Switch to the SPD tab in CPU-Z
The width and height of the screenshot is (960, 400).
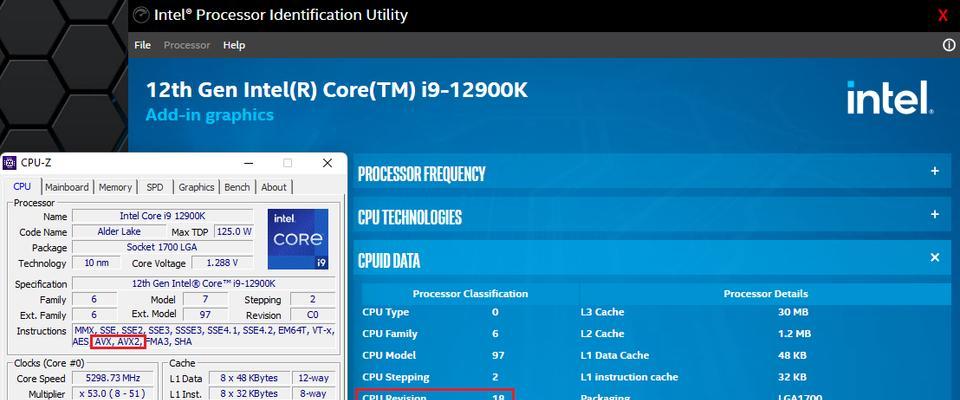(x=155, y=187)
